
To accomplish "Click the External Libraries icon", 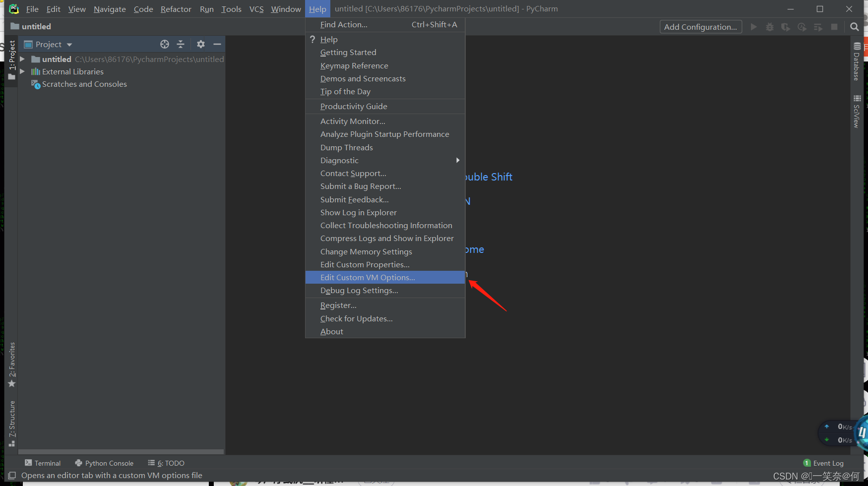I will (36, 72).
